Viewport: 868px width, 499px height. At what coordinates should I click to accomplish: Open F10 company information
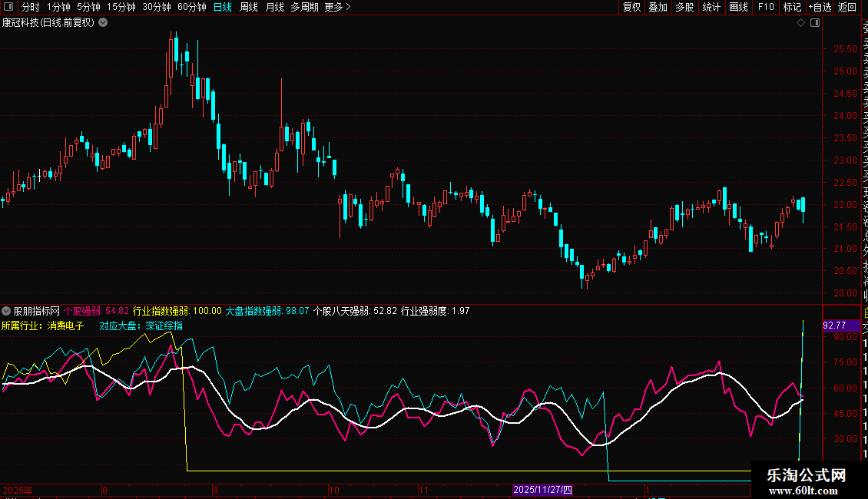click(766, 7)
